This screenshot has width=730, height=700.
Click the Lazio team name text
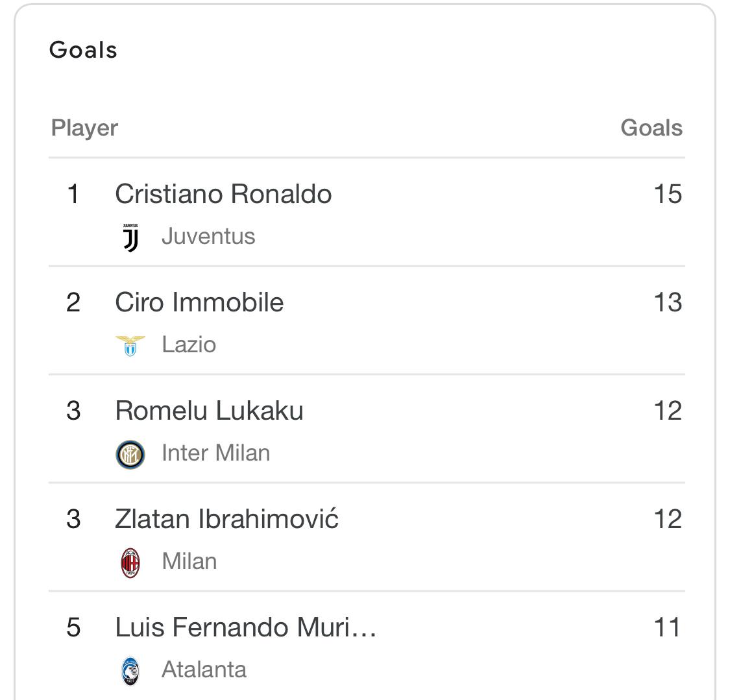pyautogui.click(x=189, y=345)
